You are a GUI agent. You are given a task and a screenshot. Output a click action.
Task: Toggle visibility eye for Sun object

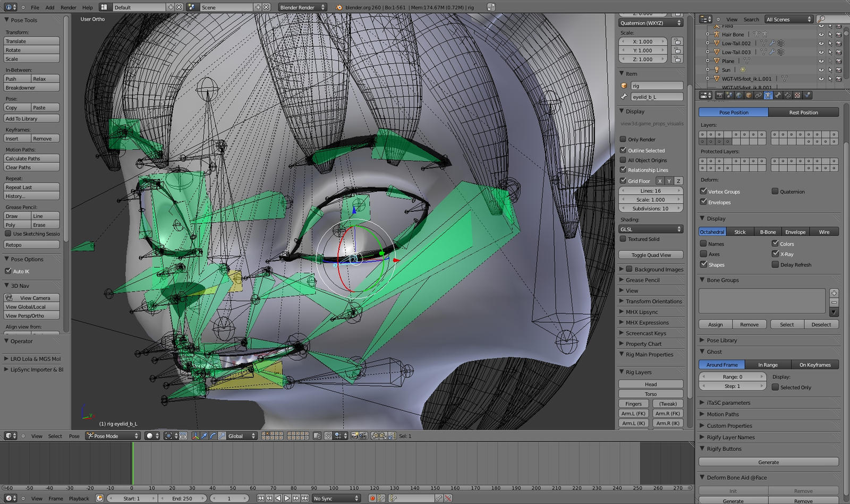tap(821, 70)
